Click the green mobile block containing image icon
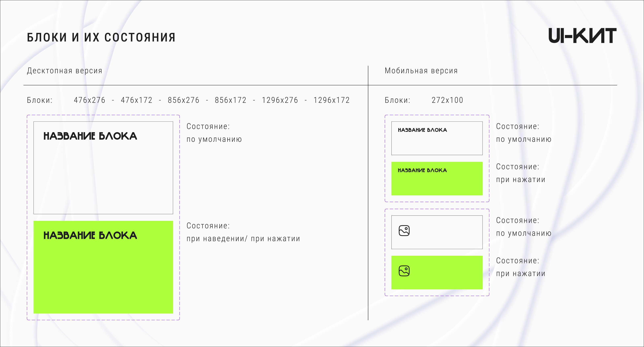 (x=437, y=272)
